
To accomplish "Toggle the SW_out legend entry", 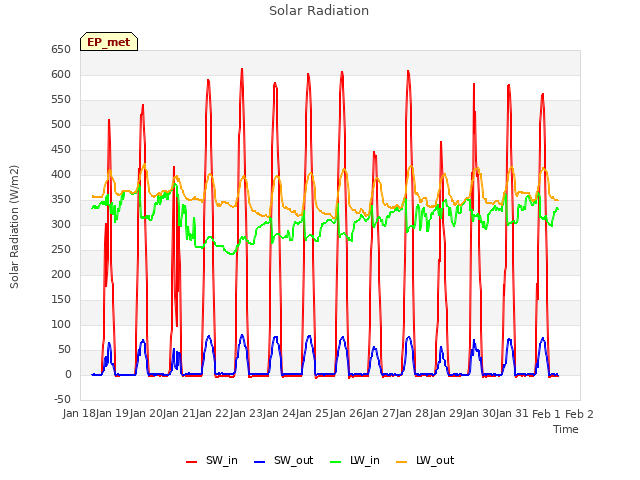I will tap(284, 460).
